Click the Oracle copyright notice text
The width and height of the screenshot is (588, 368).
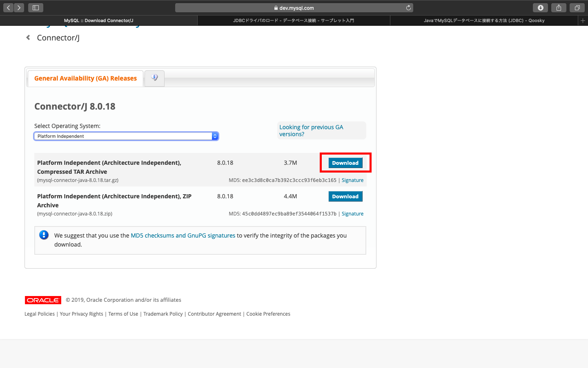[123, 300]
